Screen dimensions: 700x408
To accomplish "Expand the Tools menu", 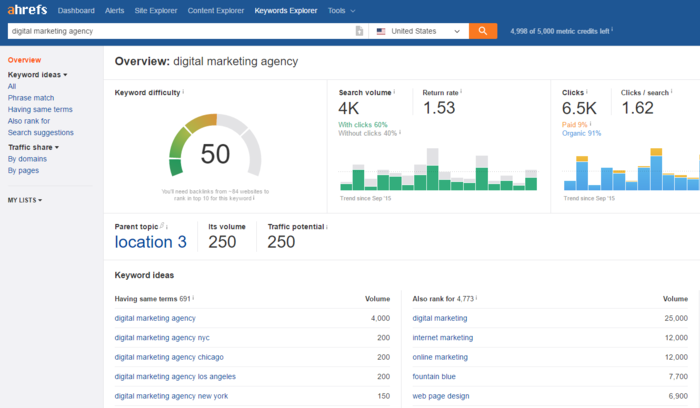I will pos(341,11).
